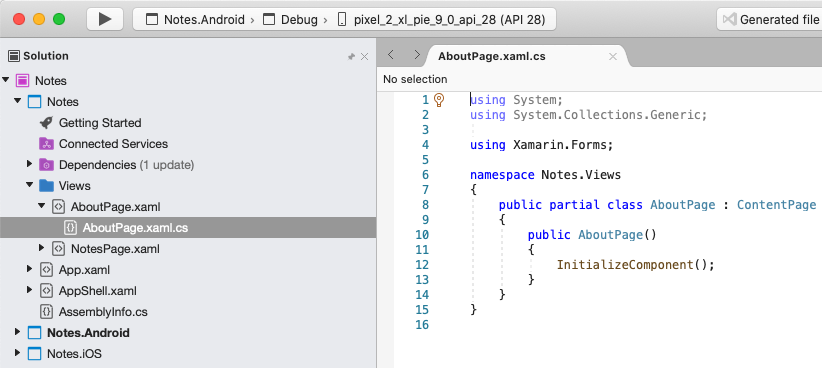Click the Notes project icon
Screen dimensions: 822x368
click(x=34, y=102)
